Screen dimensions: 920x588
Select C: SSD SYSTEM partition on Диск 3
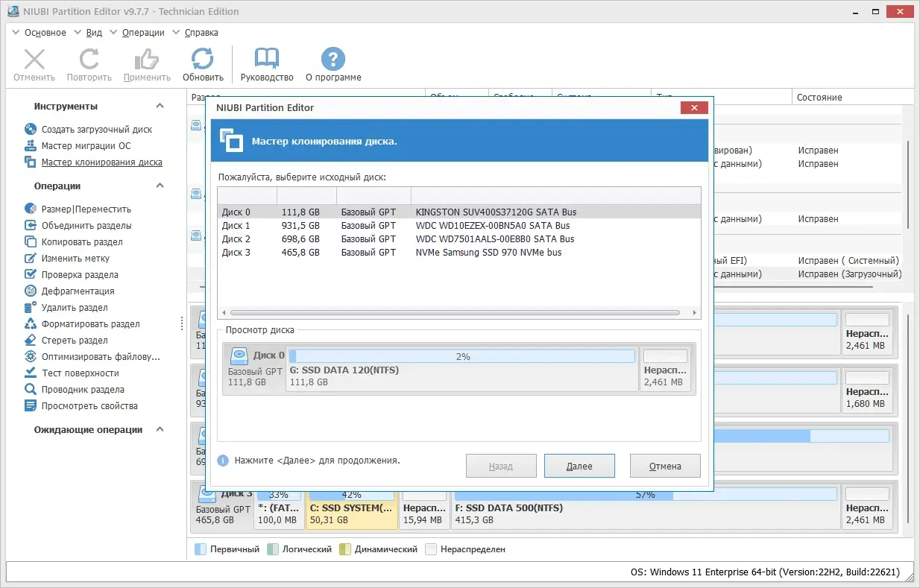[x=351, y=508]
